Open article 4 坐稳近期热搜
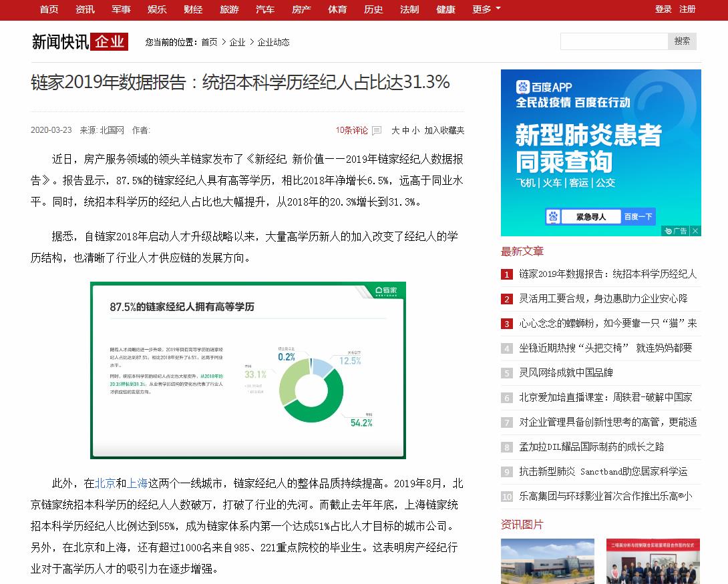The image size is (728, 584). tap(605, 348)
